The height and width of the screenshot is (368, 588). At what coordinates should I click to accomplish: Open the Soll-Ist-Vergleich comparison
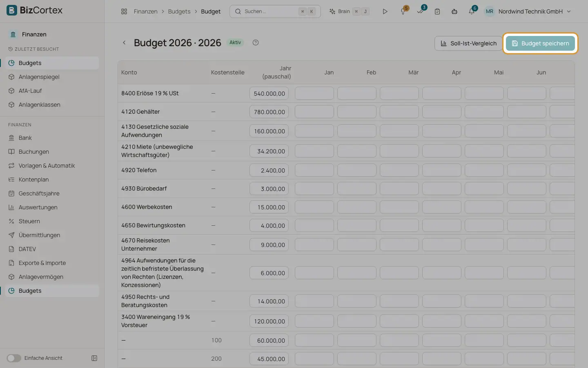(468, 43)
